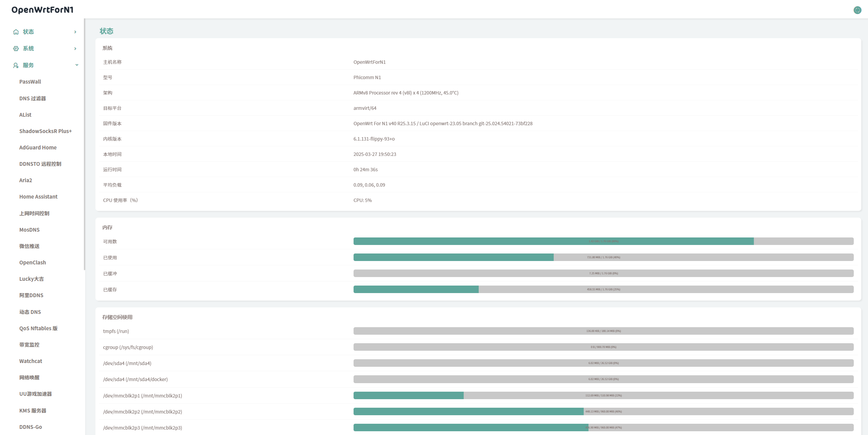Click the OpenWrtForN1 logo title
This screenshot has height=435, width=868.
pos(43,10)
